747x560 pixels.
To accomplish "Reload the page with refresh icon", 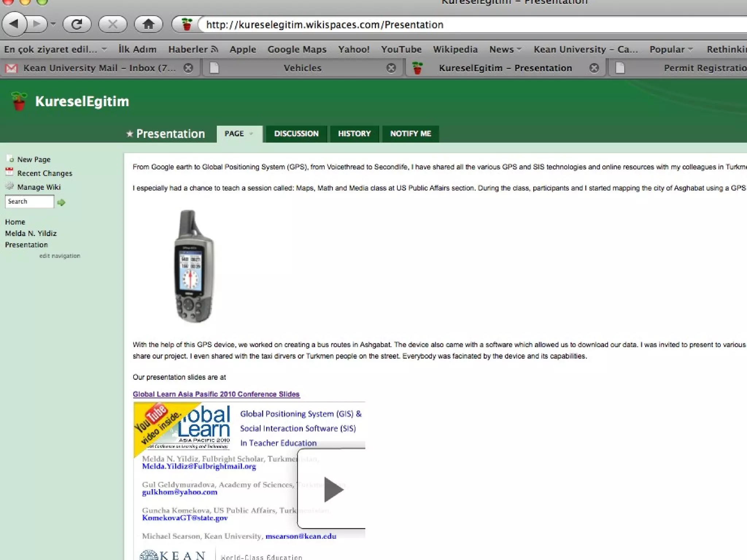I will pos(77,24).
